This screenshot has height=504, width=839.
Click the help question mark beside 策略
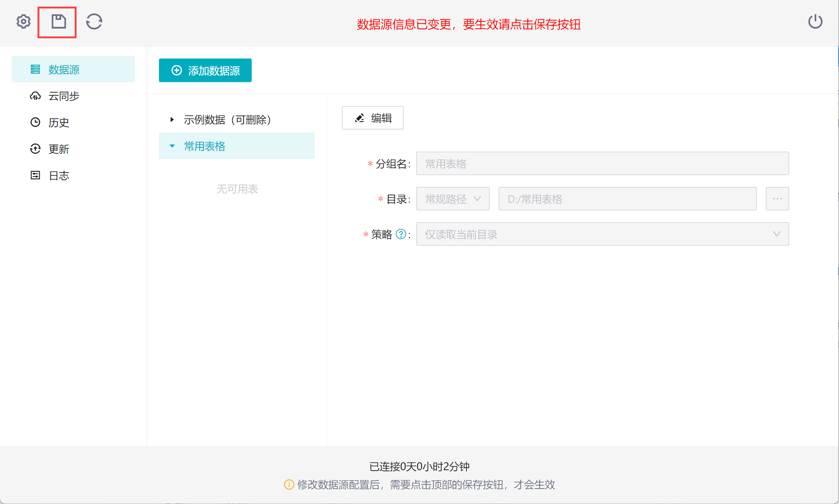(401, 234)
